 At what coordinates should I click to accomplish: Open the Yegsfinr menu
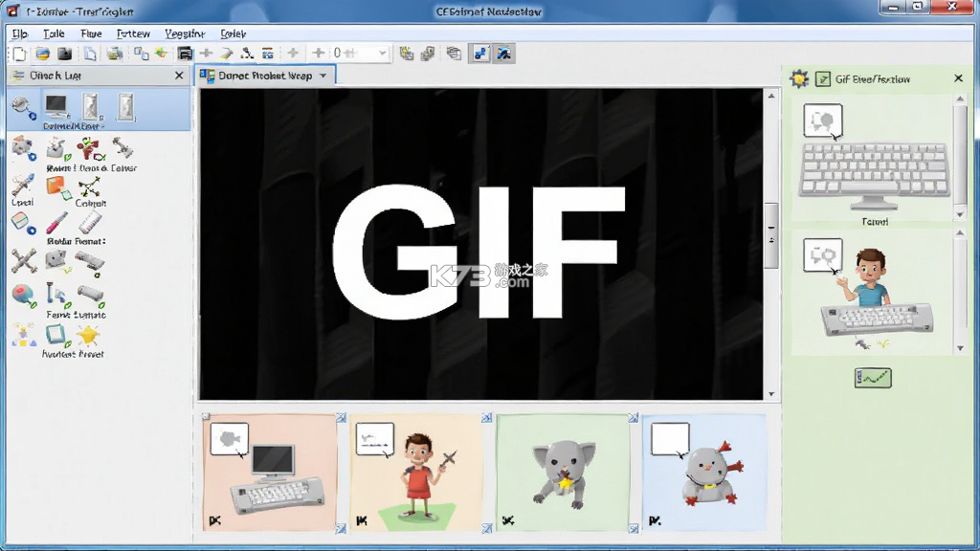point(185,33)
